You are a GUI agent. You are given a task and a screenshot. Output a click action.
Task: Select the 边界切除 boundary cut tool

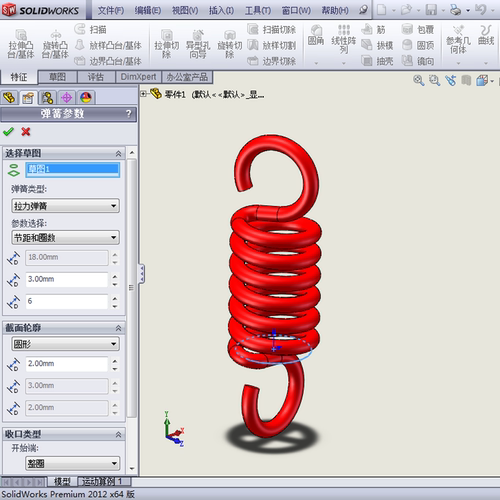[272, 61]
